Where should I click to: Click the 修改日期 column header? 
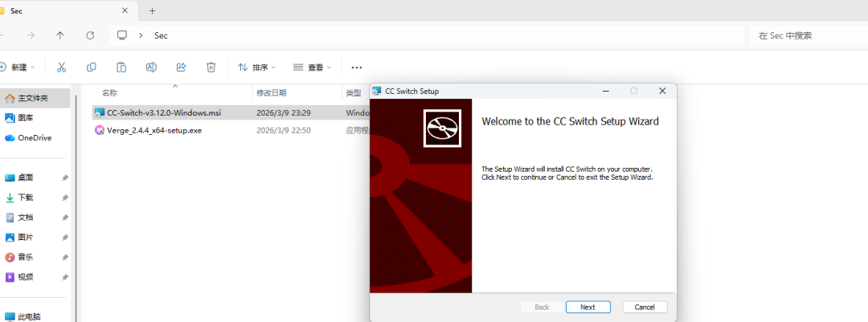point(297,93)
